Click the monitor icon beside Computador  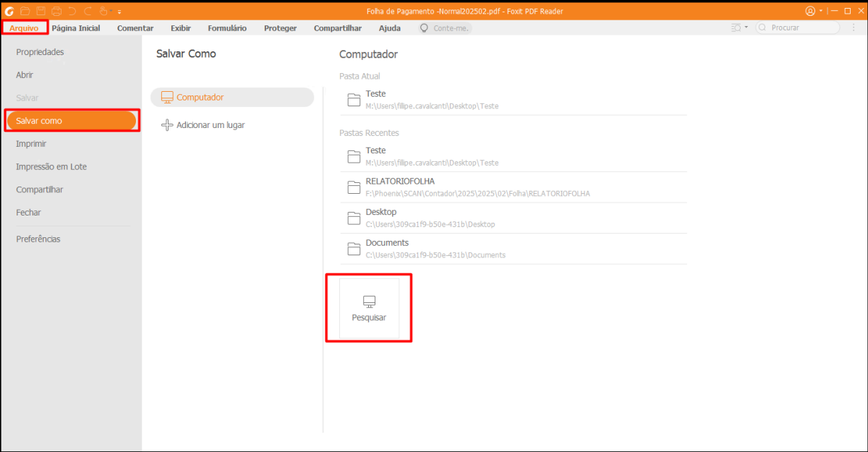pyautogui.click(x=167, y=97)
